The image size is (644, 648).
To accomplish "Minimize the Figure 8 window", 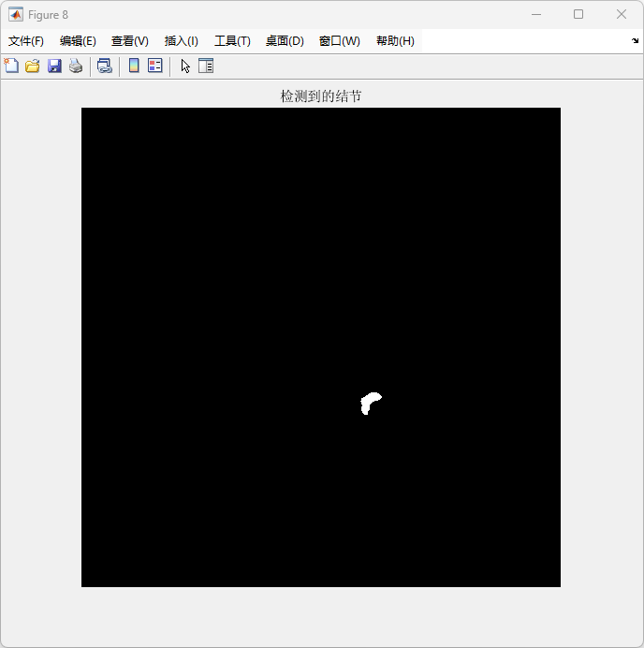I will coord(536,14).
